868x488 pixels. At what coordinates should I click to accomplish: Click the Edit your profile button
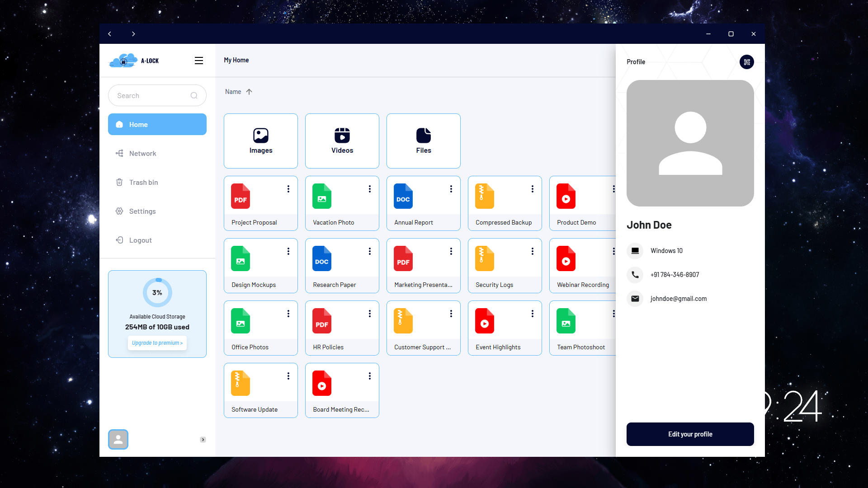point(690,434)
